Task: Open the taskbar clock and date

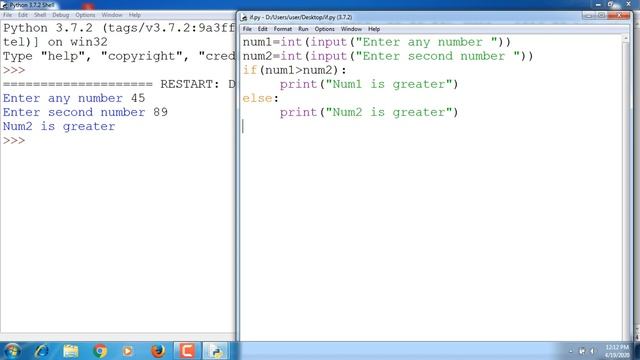Action: point(617,351)
